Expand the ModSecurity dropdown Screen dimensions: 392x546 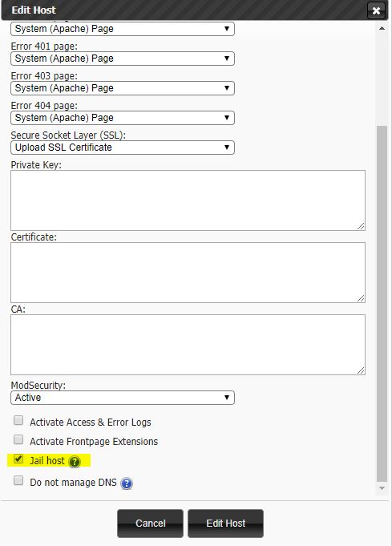(x=123, y=398)
